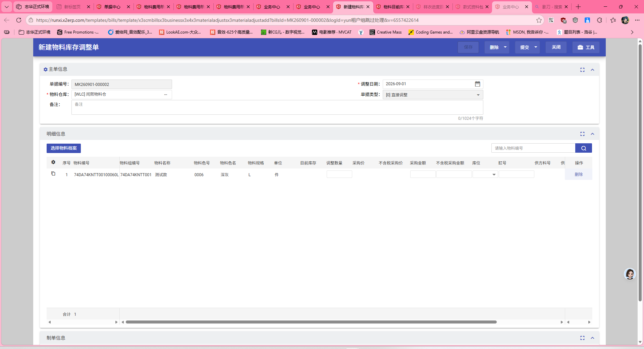Open the calendar picker for 调整日期

tap(477, 84)
